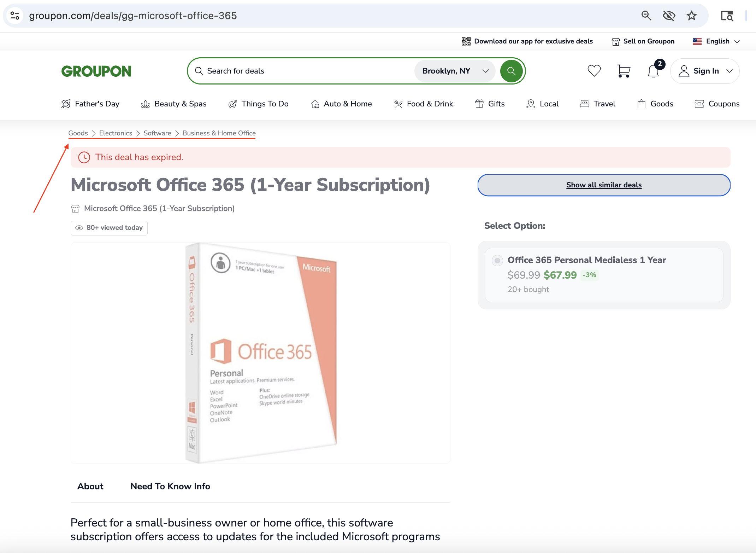Click the eye icon in viewed today badge

79,228
